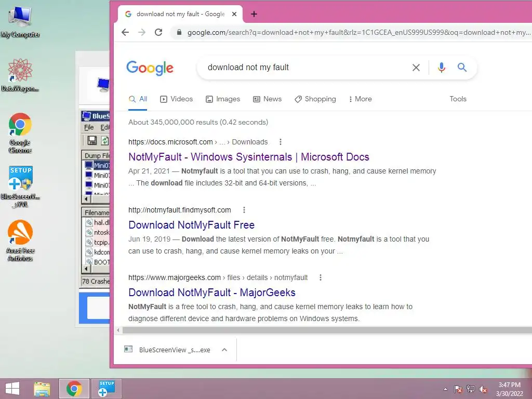532x399 pixels.
Task: Show hidden system tray icons
Action: click(x=445, y=389)
